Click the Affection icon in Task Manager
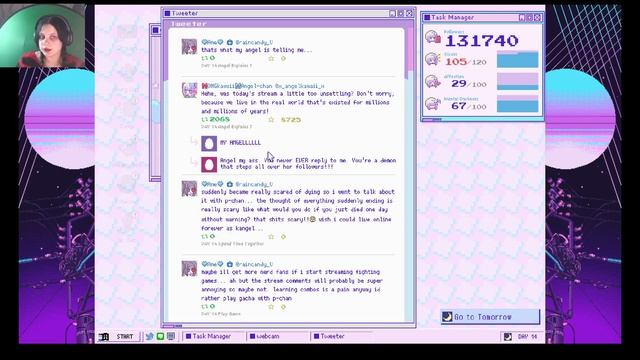The image size is (640, 360). pyautogui.click(x=432, y=82)
